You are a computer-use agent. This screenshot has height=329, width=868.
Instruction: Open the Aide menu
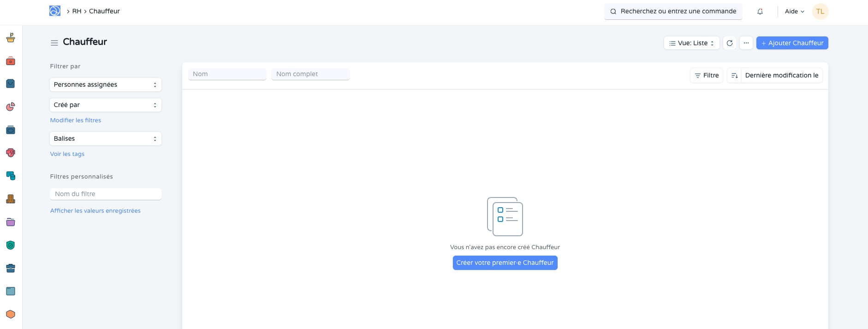point(794,12)
